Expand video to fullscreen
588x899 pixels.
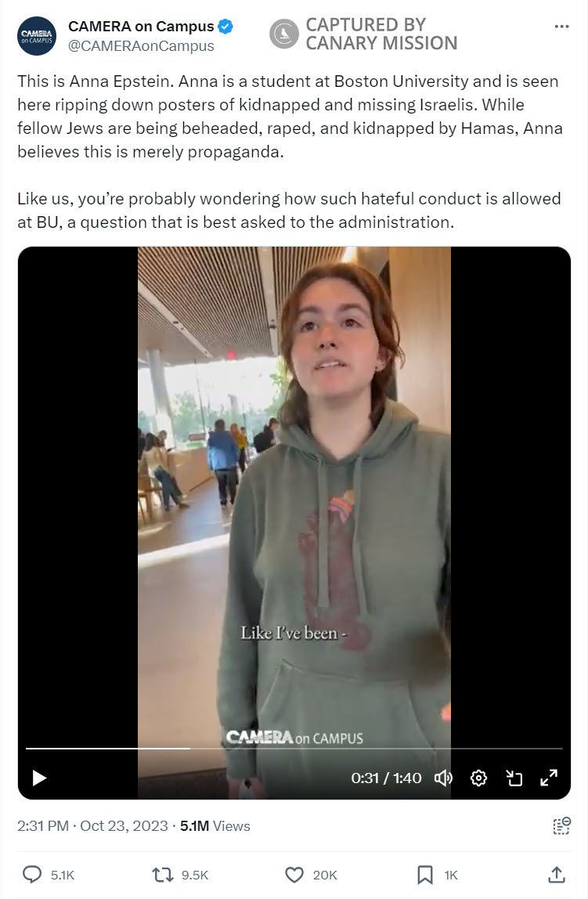(x=549, y=778)
